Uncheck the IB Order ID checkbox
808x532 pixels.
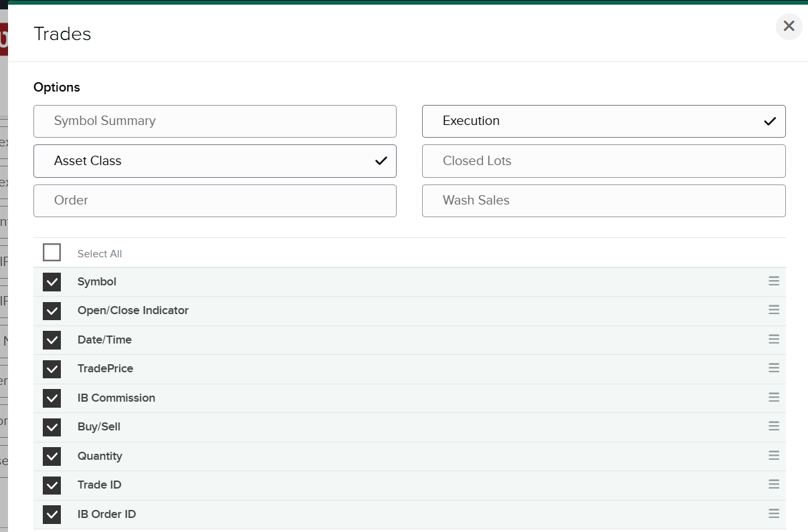point(52,515)
